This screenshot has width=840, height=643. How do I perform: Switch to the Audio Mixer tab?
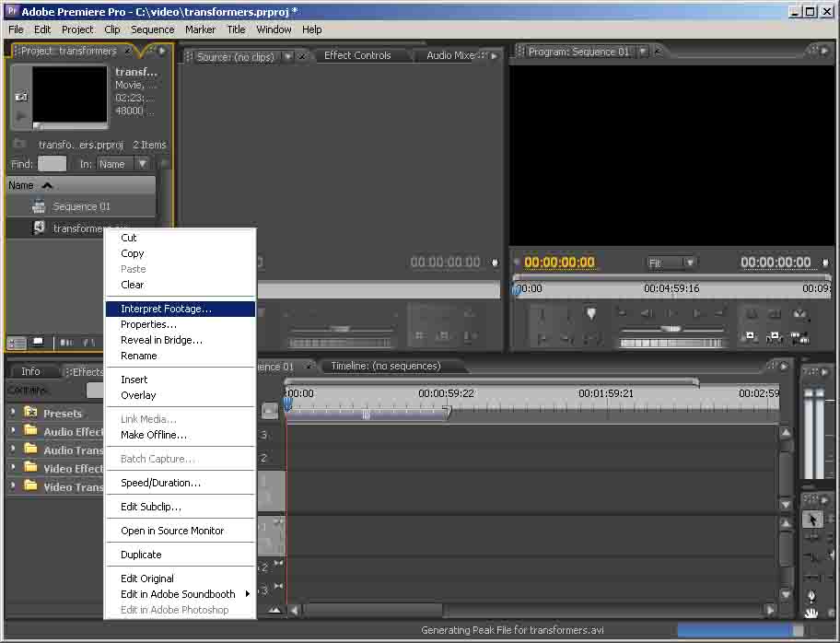tap(450, 55)
